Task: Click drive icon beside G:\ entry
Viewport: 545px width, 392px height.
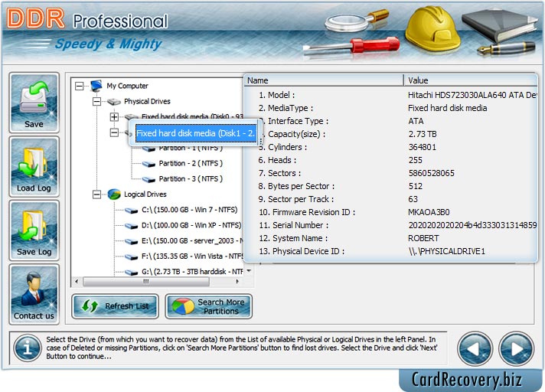Action: tap(132, 273)
